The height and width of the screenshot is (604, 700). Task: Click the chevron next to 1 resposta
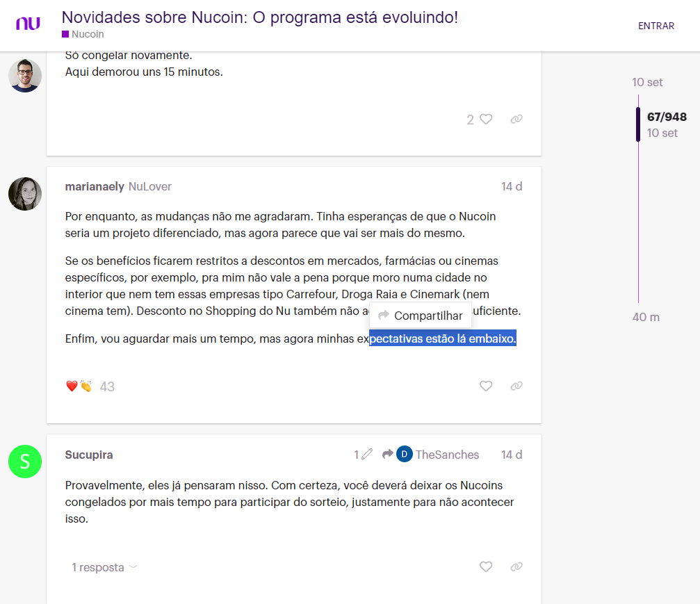point(133,567)
